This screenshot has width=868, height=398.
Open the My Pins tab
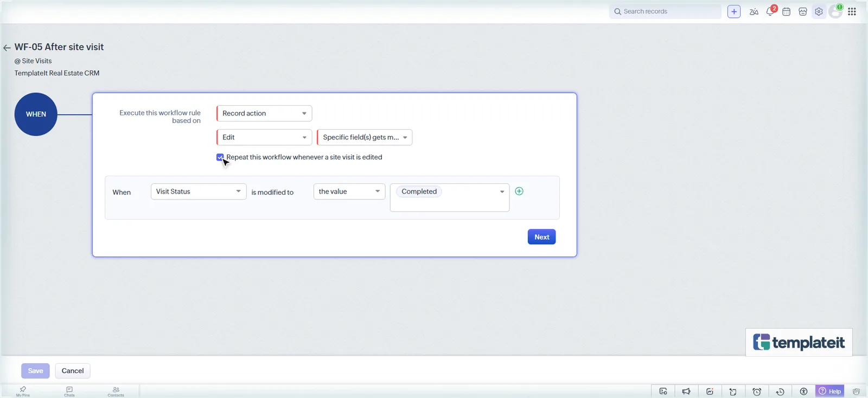23,391
